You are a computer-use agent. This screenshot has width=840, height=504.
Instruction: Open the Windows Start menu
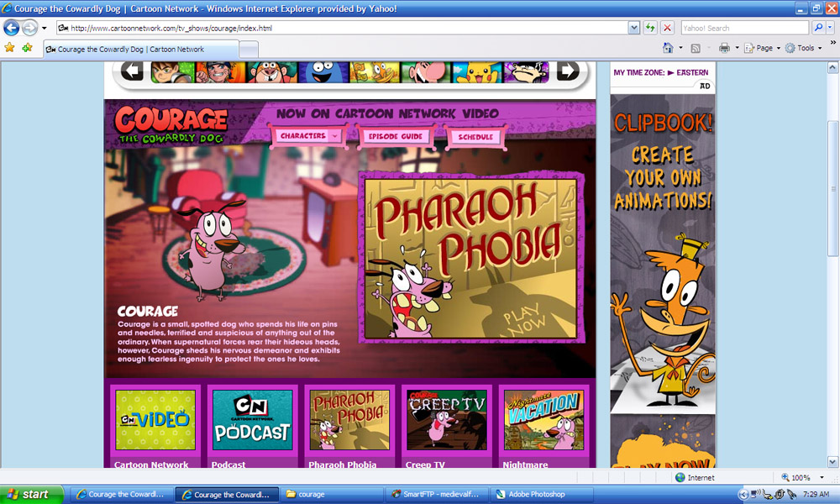pyautogui.click(x=32, y=495)
